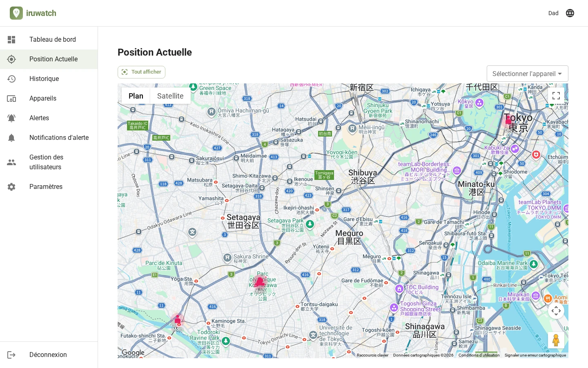Click the Dad user name
Viewport: 588px width, 368px height.
click(x=553, y=13)
